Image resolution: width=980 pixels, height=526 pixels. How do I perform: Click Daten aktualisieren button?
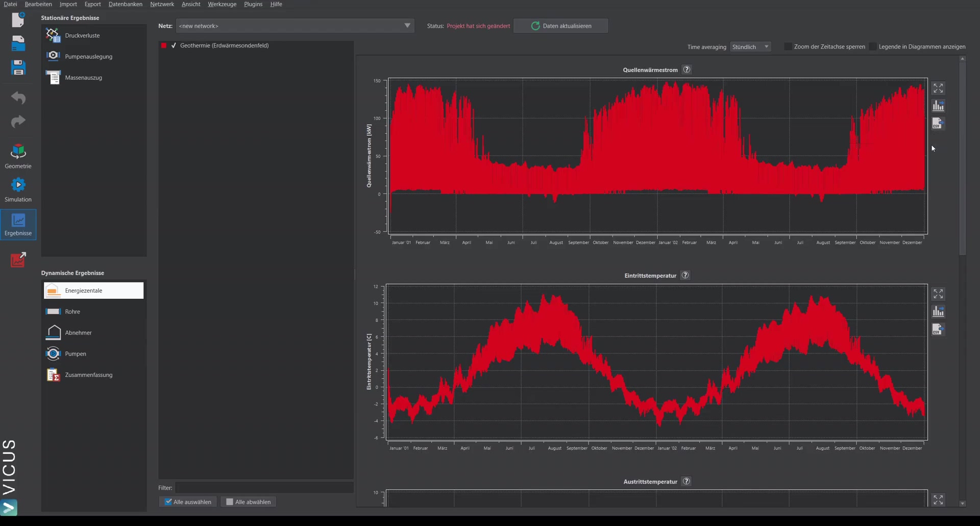point(560,26)
